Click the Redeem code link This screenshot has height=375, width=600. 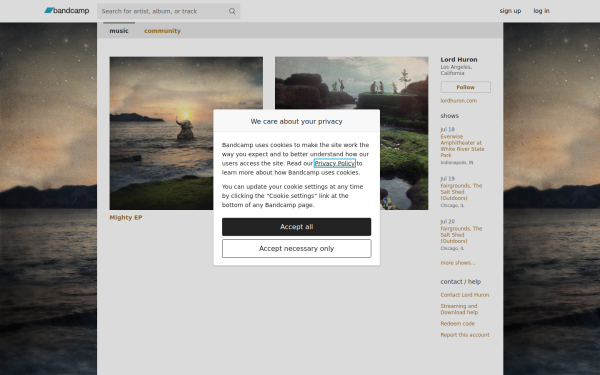457,324
